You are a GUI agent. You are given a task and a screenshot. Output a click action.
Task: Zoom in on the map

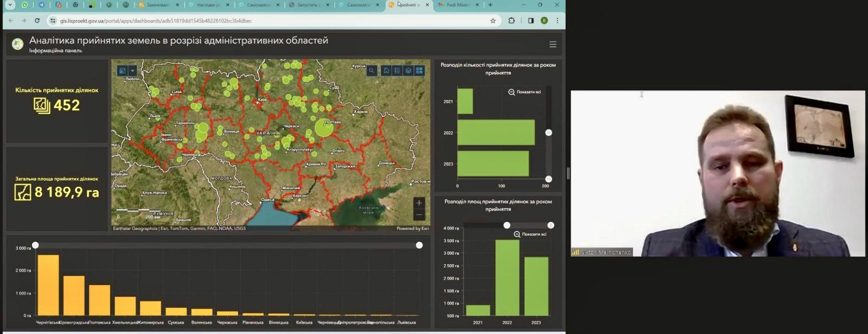[x=419, y=203]
